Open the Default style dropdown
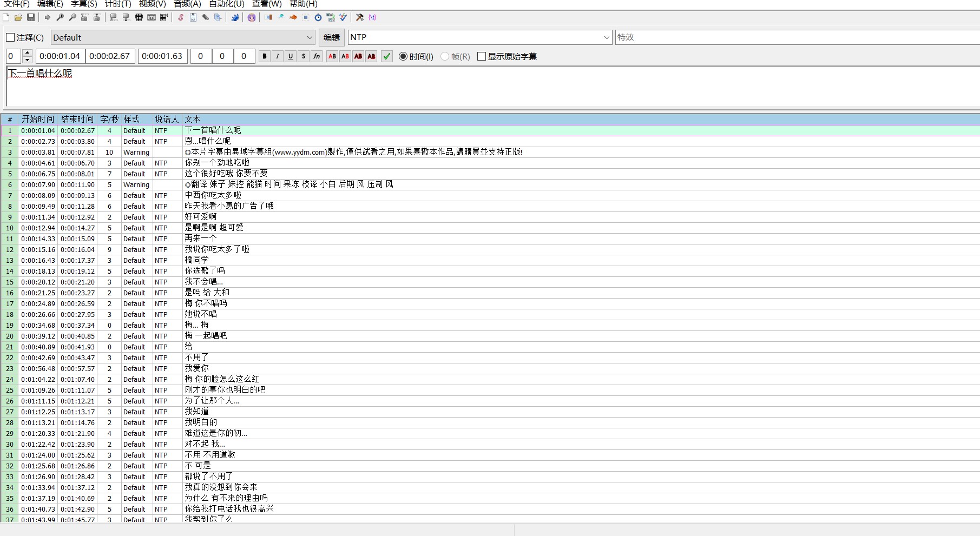The width and height of the screenshot is (980, 536). click(183, 37)
